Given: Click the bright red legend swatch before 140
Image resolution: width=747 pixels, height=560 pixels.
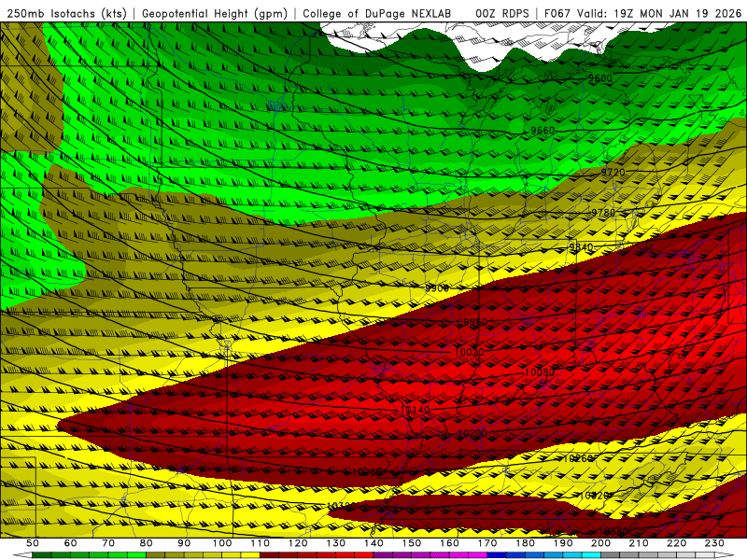Looking at the screenshot, I should 364,555.
